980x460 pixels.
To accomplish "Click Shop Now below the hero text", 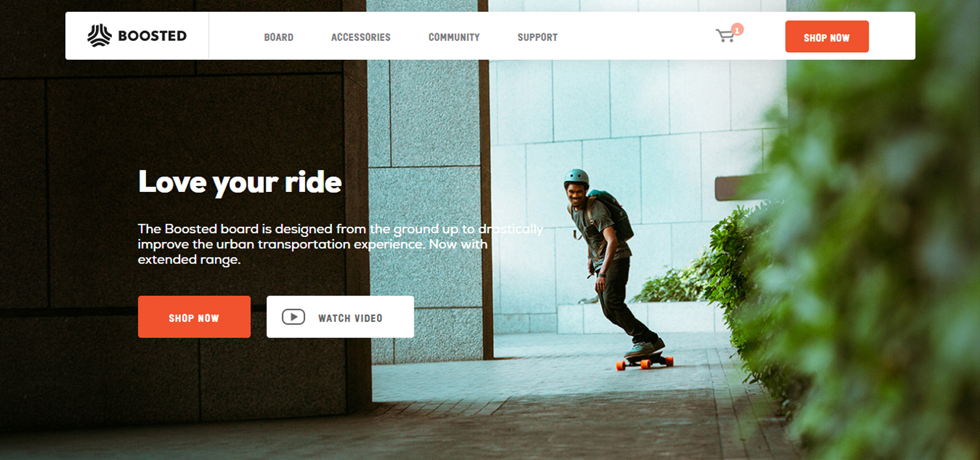I will click(194, 317).
